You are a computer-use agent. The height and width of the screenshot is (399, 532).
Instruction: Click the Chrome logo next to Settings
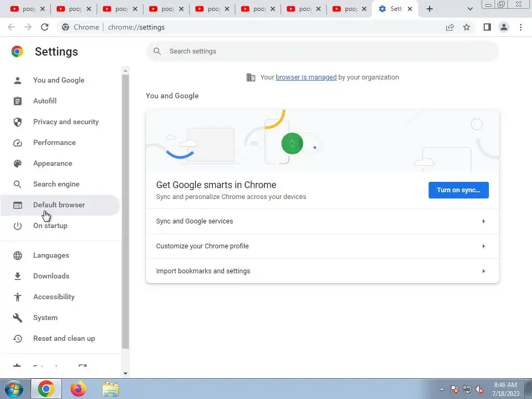click(17, 51)
